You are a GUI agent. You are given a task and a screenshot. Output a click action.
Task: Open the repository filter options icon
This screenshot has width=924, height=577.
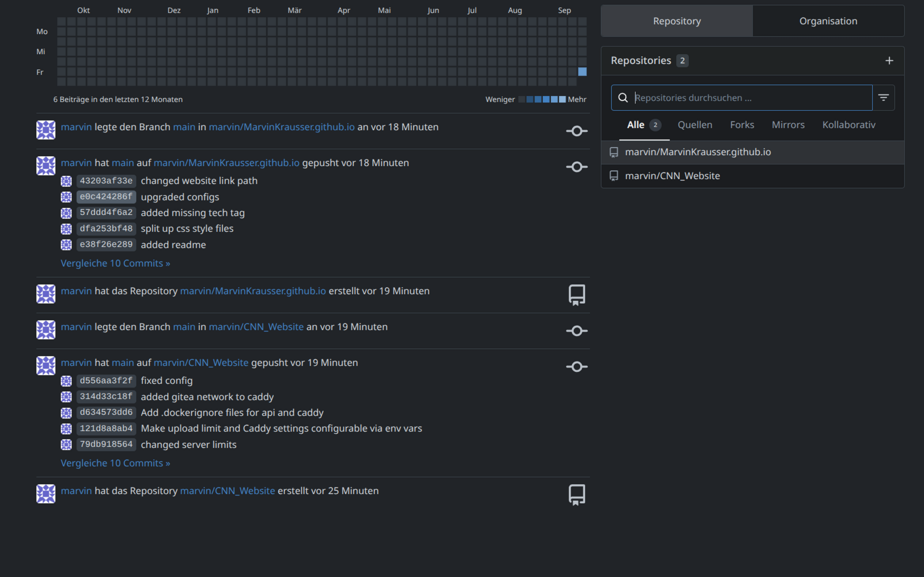[883, 98]
